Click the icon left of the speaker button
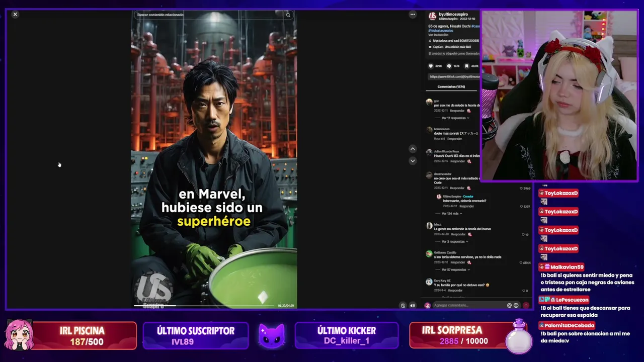This screenshot has height=362, width=644. coord(403,305)
